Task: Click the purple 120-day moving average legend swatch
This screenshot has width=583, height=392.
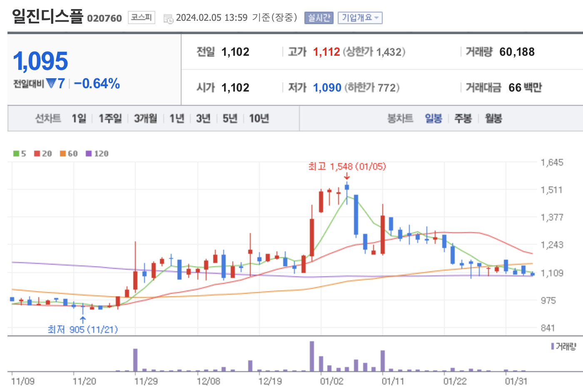Action: 88,154
